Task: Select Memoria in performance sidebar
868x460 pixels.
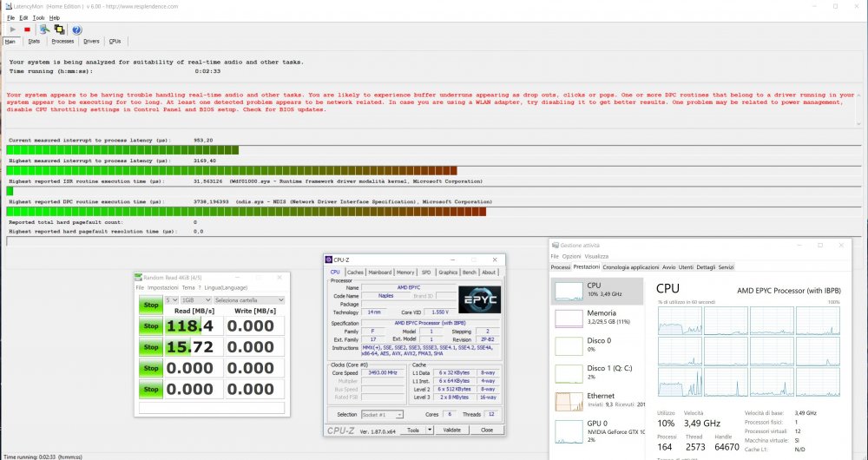Action: (x=597, y=318)
